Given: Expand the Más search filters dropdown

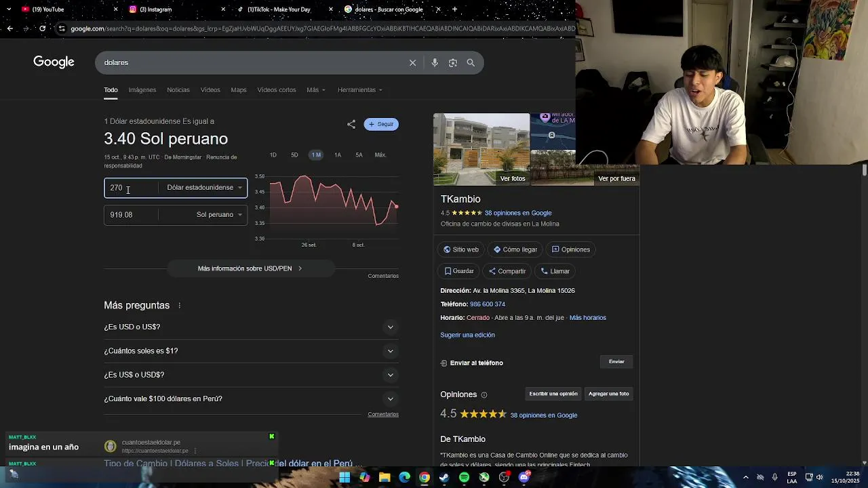Looking at the screenshot, I should [316, 90].
